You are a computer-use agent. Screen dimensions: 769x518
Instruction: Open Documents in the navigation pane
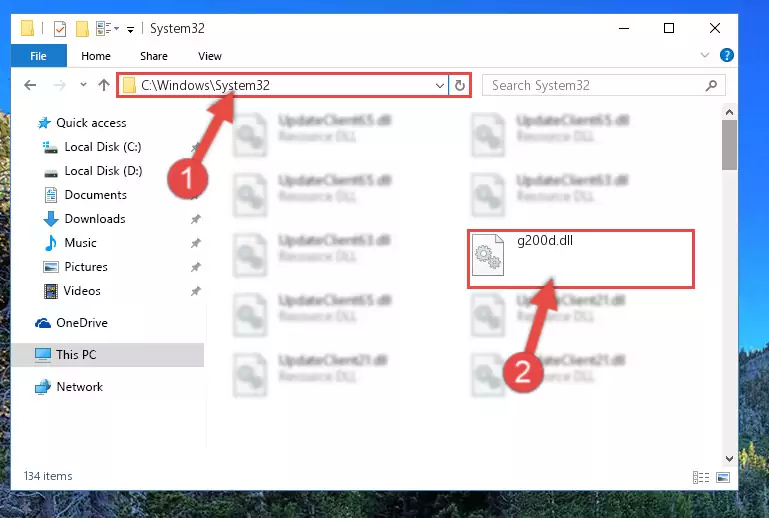pyautogui.click(x=96, y=195)
